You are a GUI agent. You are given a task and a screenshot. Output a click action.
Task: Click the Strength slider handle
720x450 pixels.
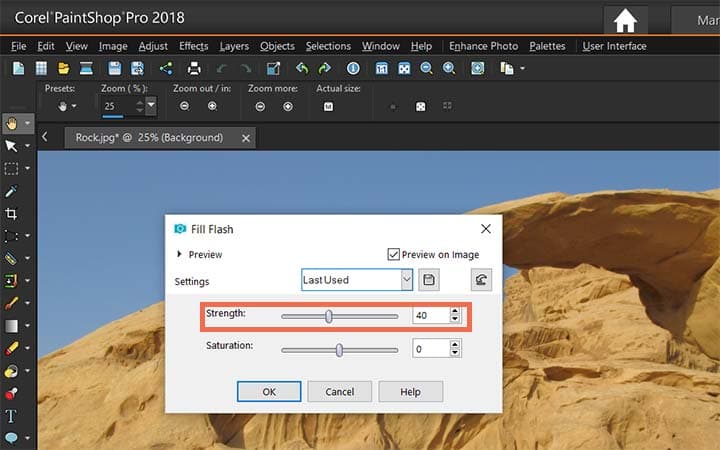tap(329, 316)
